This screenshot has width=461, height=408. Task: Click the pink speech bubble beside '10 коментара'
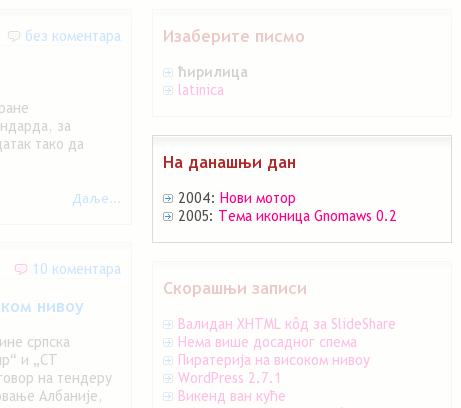point(21,269)
